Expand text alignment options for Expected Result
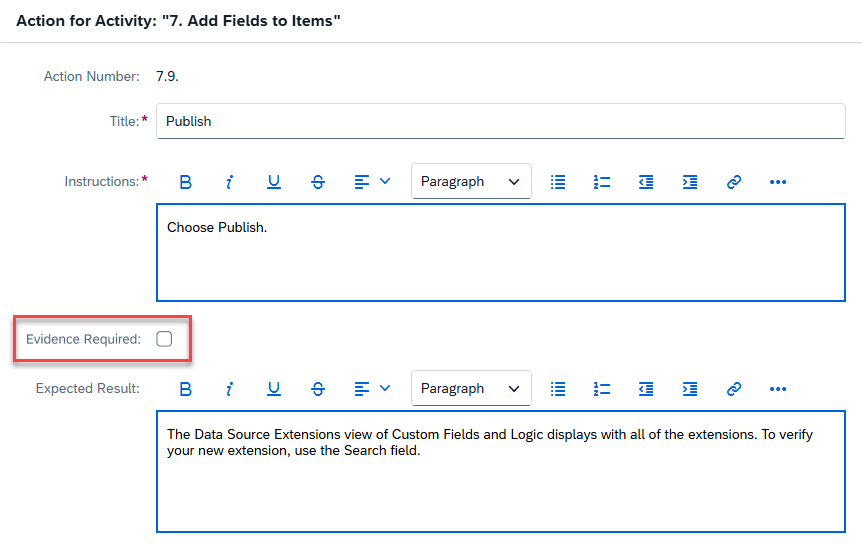 coord(372,389)
